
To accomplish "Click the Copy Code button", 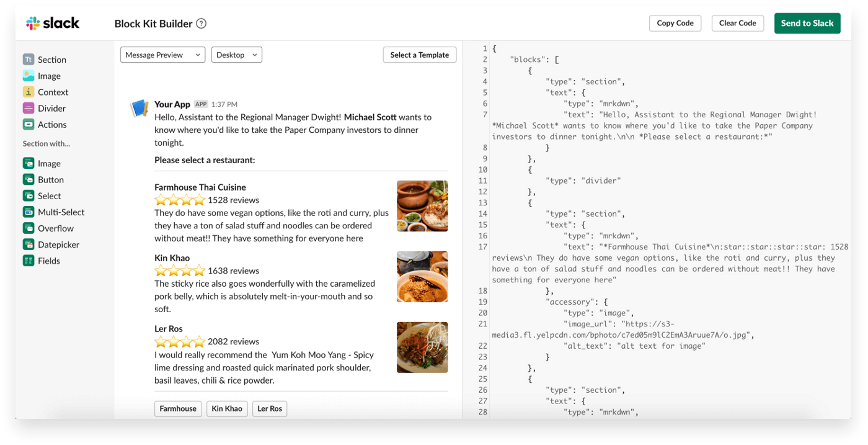I will click(675, 23).
